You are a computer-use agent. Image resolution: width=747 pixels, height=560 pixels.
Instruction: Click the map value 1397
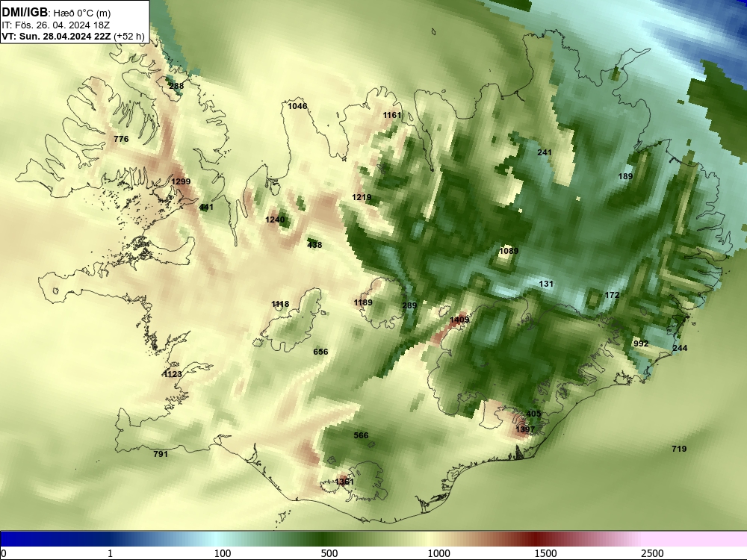[525, 429]
